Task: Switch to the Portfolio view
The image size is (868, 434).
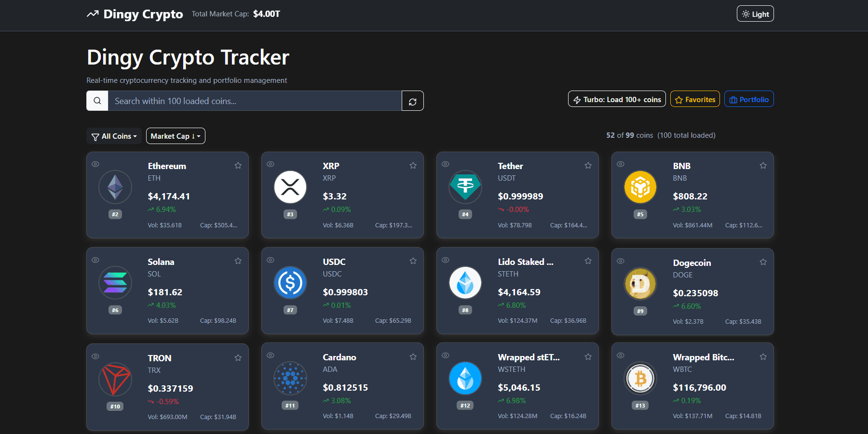Action: (x=749, y=99)
